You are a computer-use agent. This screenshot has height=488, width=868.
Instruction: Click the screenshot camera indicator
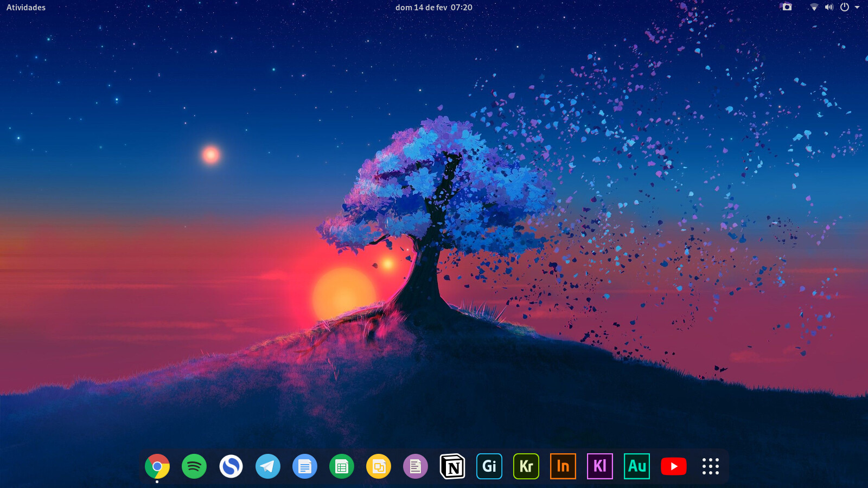click(x=787, y=7)
